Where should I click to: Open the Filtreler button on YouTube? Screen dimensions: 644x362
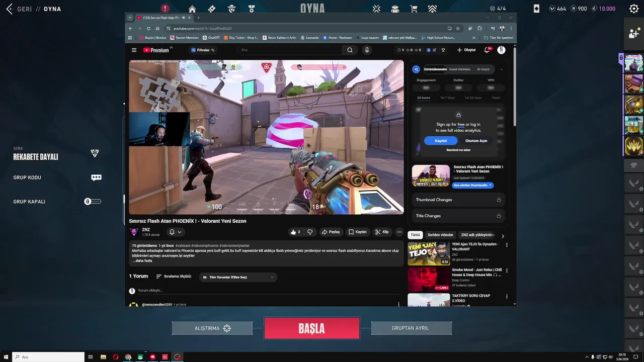click(203, 50)
